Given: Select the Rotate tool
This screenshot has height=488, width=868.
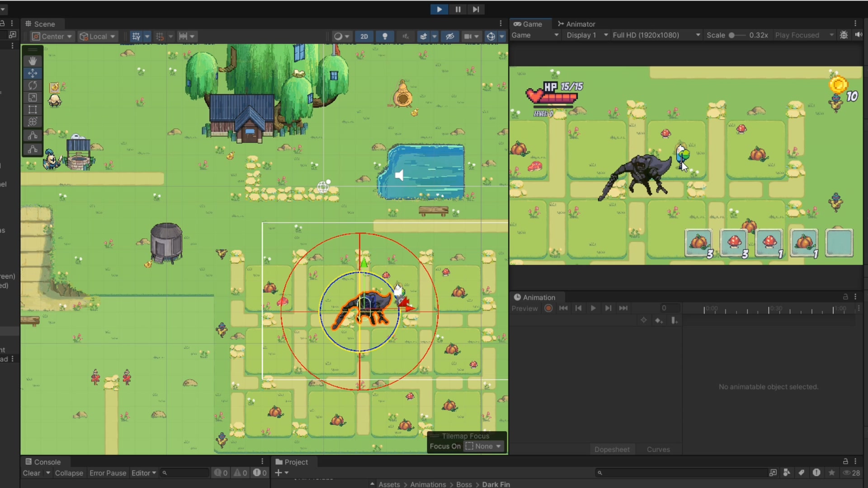Looking at the screenshot, I should point(33,85).
